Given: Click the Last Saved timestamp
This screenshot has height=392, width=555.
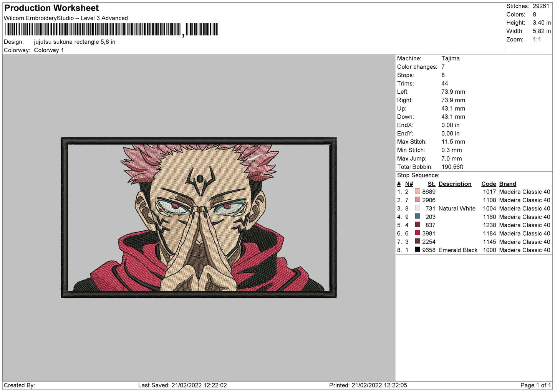Looking at the screenshot, I should click(182, 385).
